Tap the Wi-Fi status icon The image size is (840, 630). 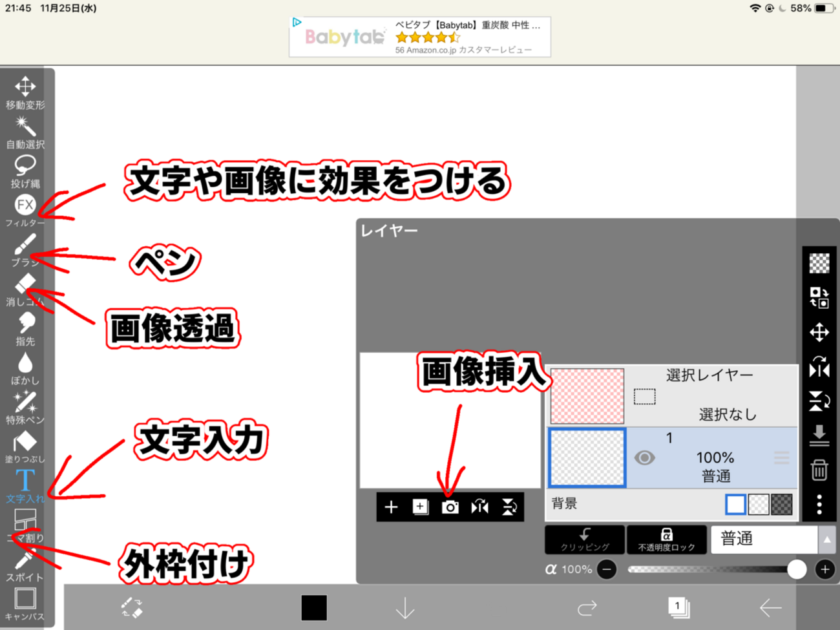[755, 8]
